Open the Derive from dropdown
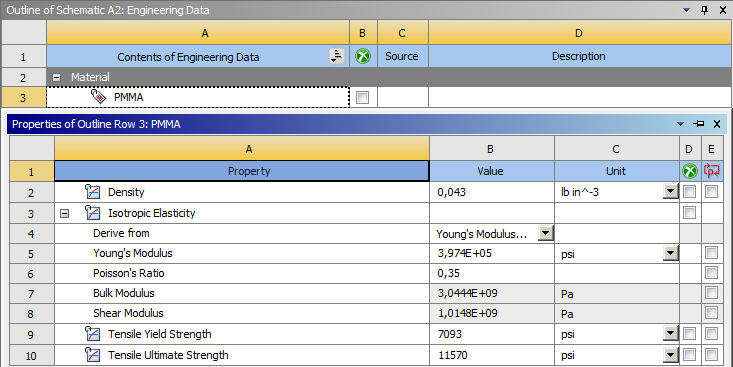Viewport: 733px width, 367px height. (546, 233)
